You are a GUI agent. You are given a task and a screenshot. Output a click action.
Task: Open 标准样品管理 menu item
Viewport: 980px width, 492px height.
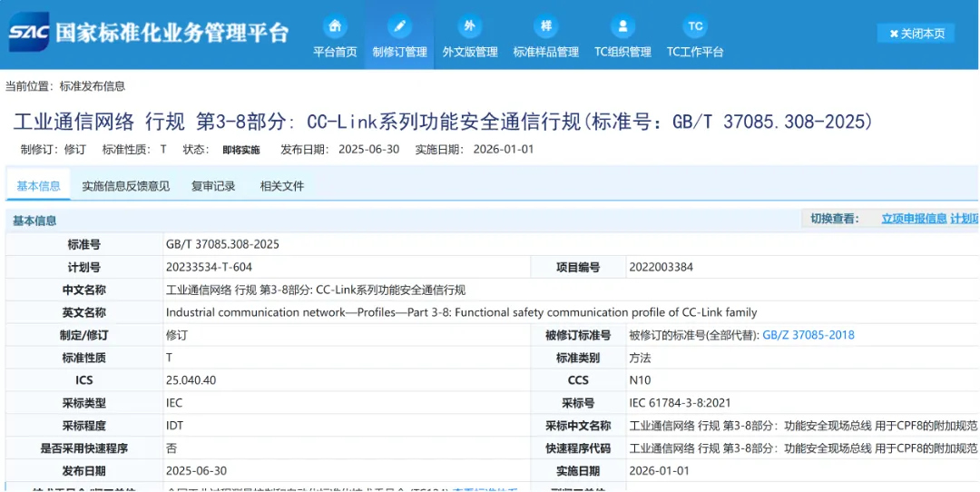click(545, 53)
